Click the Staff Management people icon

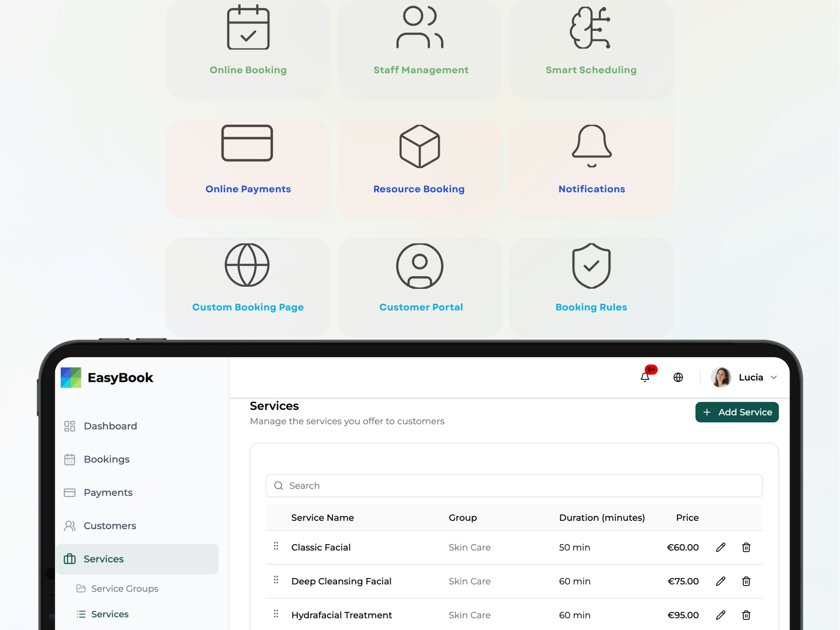click(420, 27)
